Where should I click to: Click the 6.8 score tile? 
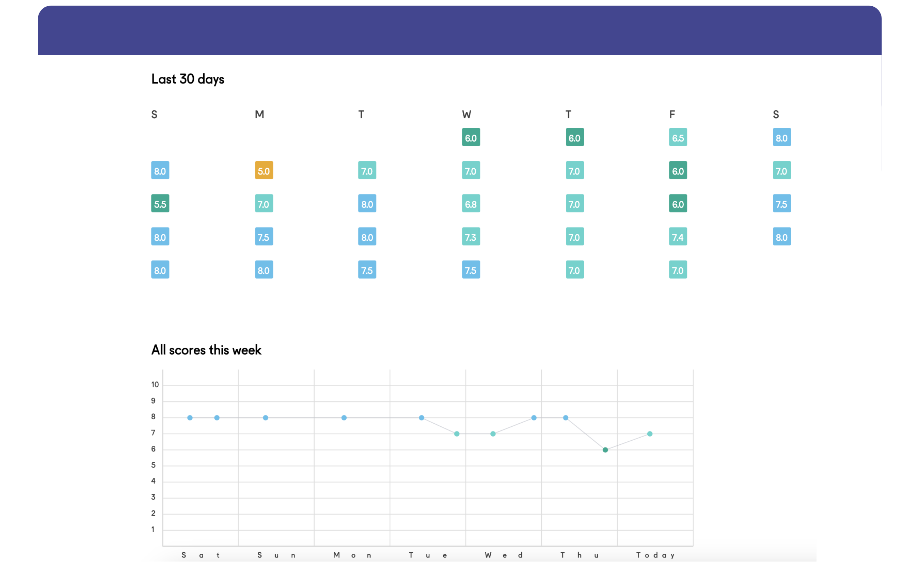tap(471, 204)
